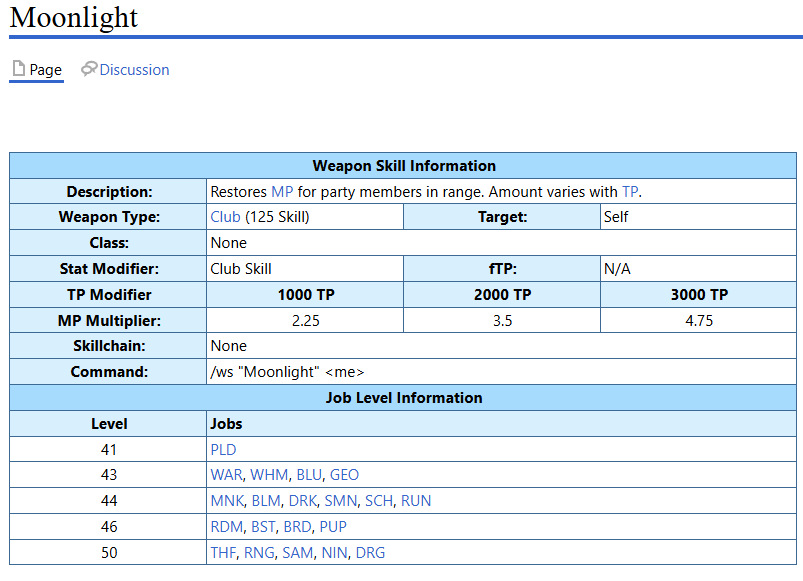
Task: Click the fTP: label cell
Action: [x=502, y=269]
